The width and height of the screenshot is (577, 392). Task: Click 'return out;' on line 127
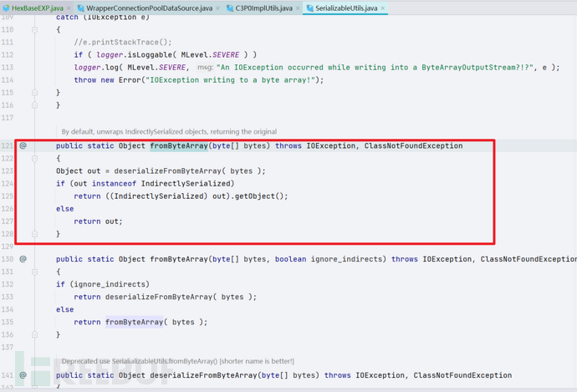point(98,221)
